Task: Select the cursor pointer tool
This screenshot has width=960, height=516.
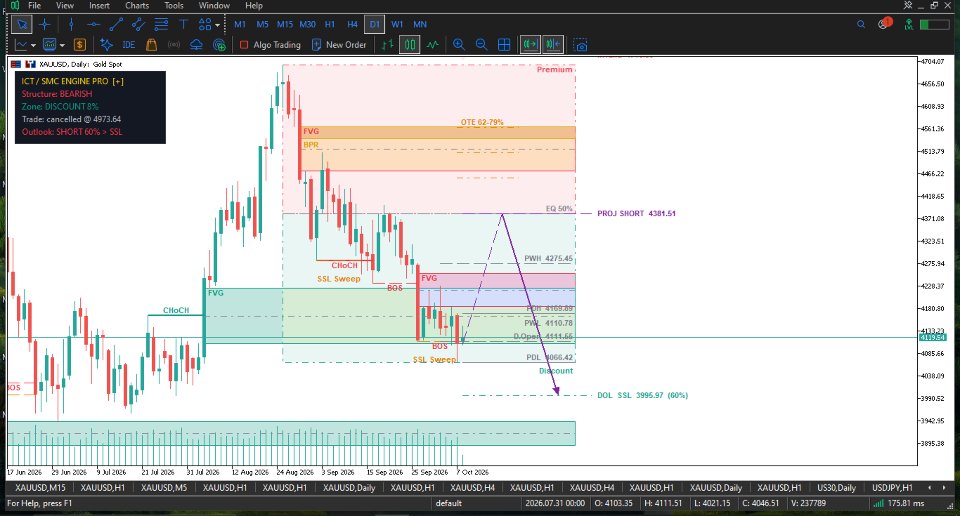Action: click(22, 24)
